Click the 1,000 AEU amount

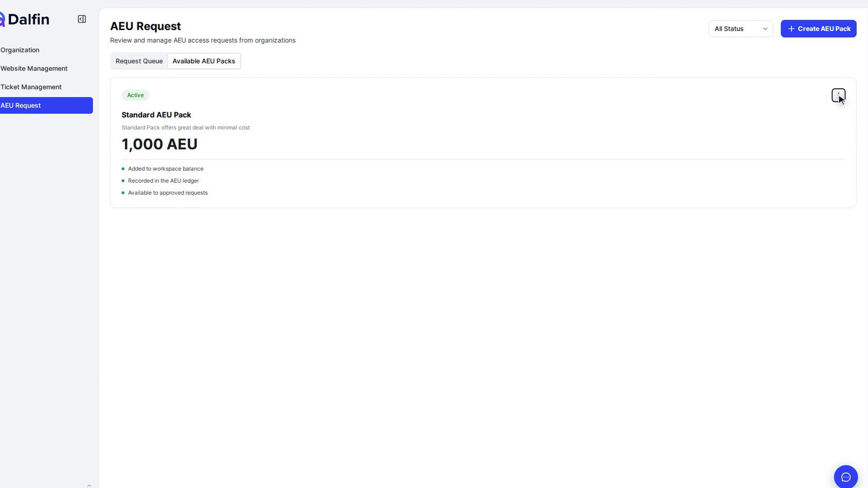click(x=159, y=144)
